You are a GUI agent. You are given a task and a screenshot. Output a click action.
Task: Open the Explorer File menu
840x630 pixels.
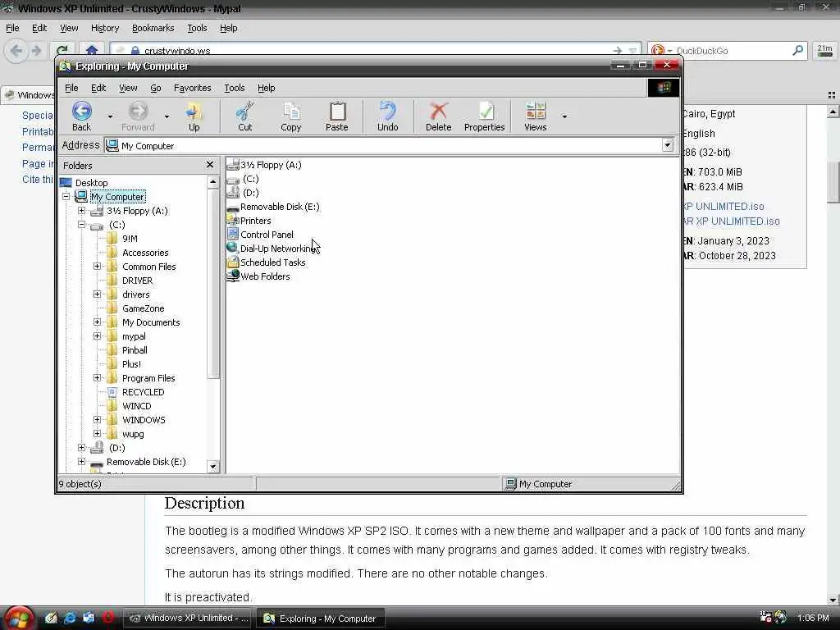71,88
